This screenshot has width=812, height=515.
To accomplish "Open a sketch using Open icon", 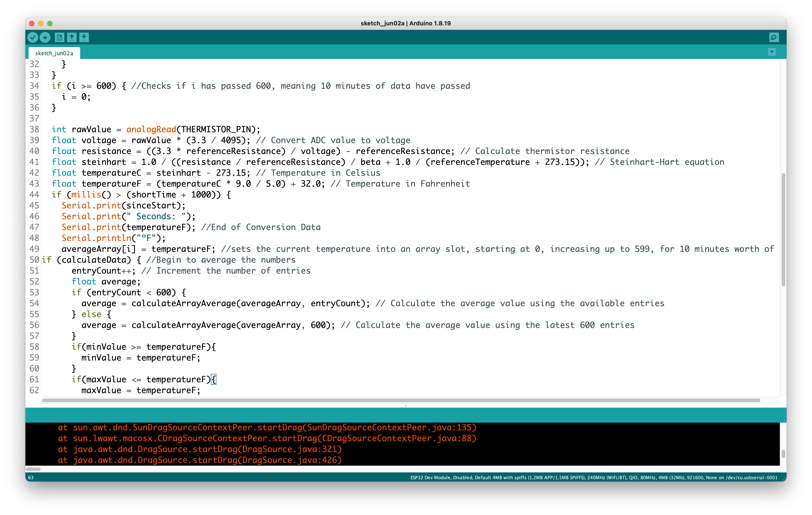I will pyautogui.click(x=72, y=37).
